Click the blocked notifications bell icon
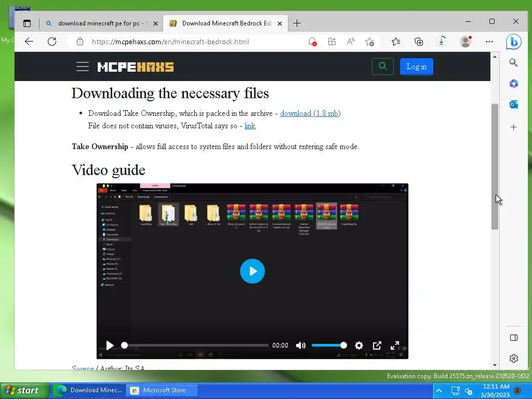The image size is (532, 399). point(312,42)
